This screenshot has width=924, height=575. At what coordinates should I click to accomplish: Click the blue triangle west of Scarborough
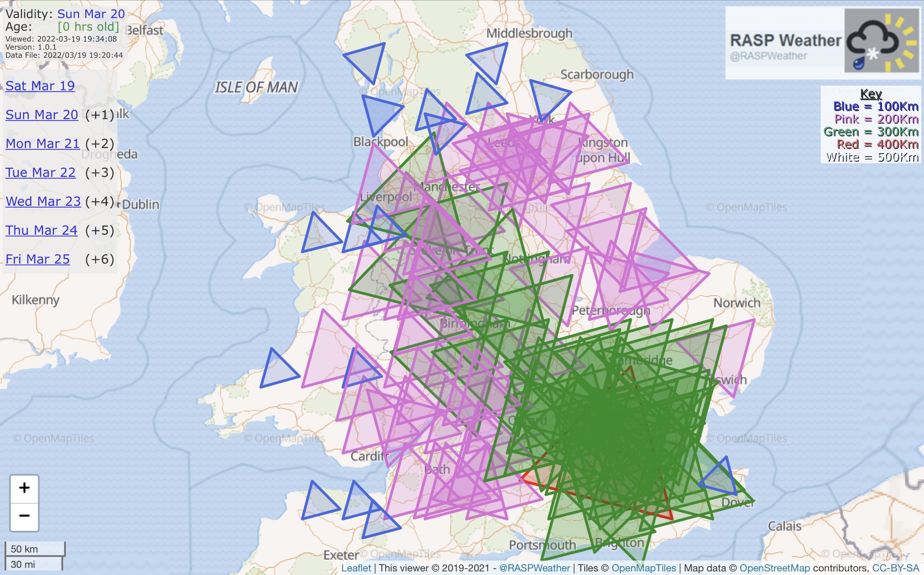[x=547, y=97]
